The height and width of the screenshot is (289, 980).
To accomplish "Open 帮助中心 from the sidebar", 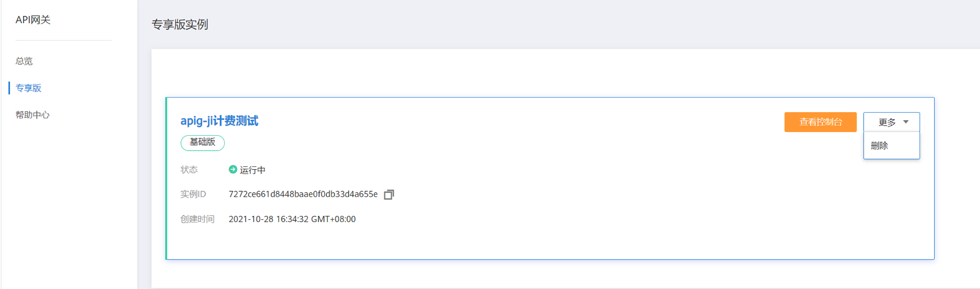I will click(x=33, y=115).
